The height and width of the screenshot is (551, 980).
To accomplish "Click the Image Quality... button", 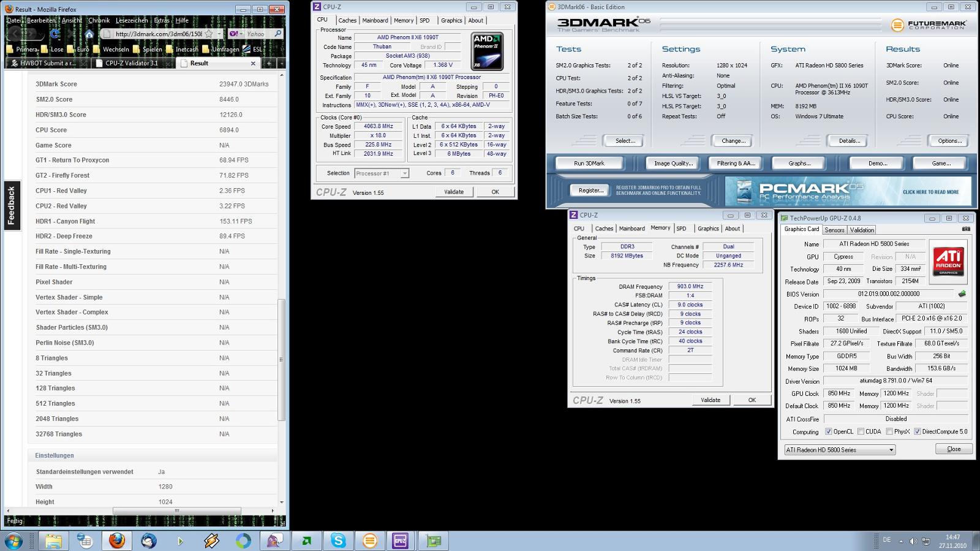I will pyautogui.click(x=673, y=163).
